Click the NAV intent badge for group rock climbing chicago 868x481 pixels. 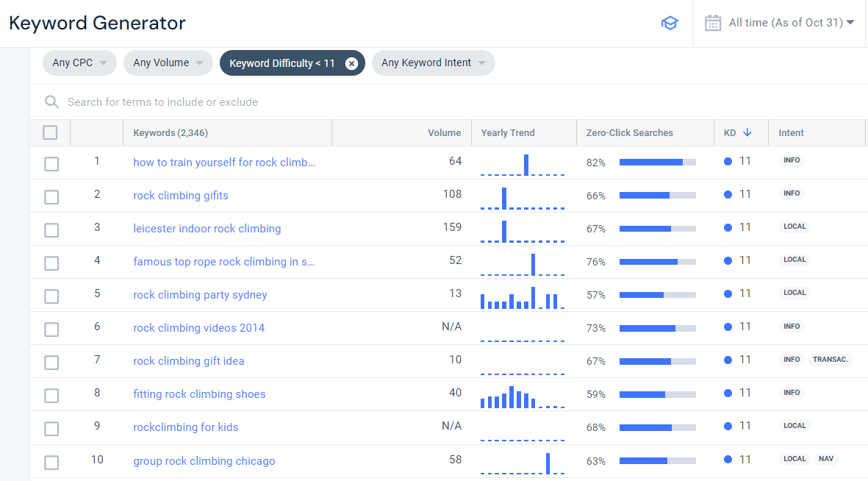(826, 458)
